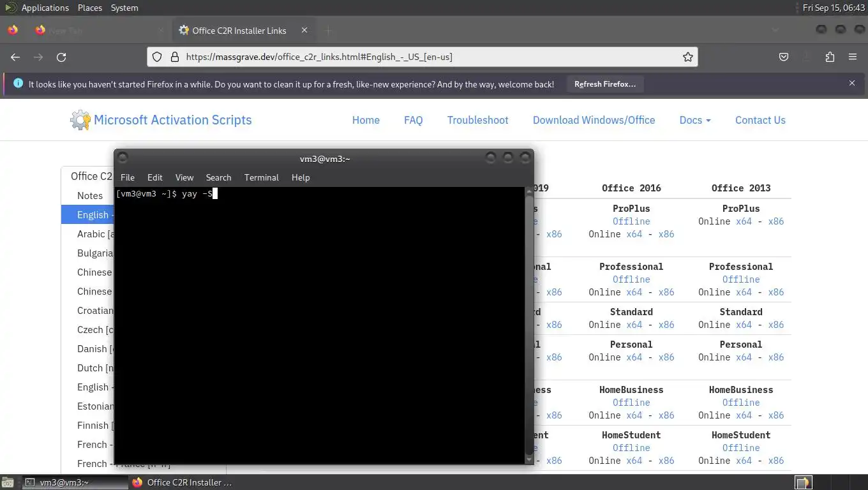Viewport: 868px width, 490px height.
Task: Select Czech in the language sidebar
Action: pyautogui.click(x=94, y=330)
